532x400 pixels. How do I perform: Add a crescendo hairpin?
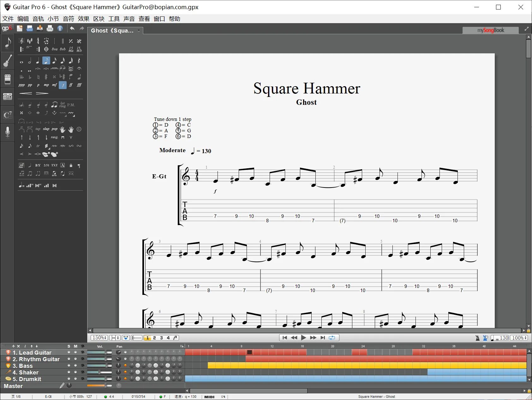point(26,93)
